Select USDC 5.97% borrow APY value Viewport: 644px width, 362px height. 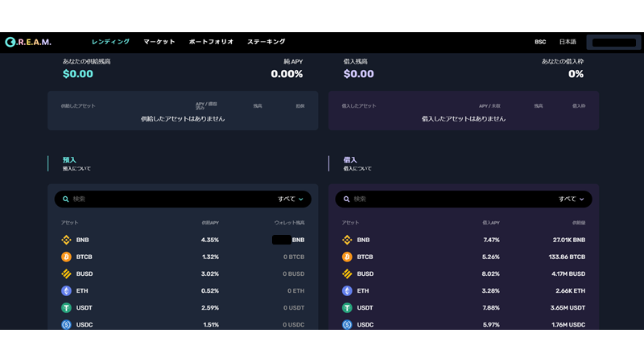coord(491,325)
